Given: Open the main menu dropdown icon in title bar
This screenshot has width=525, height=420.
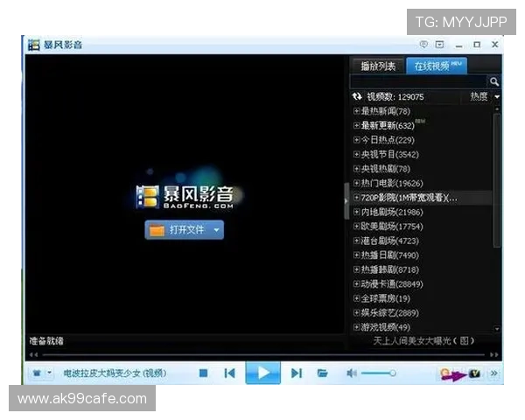Looking at the screenshot, I should (439, 45).
